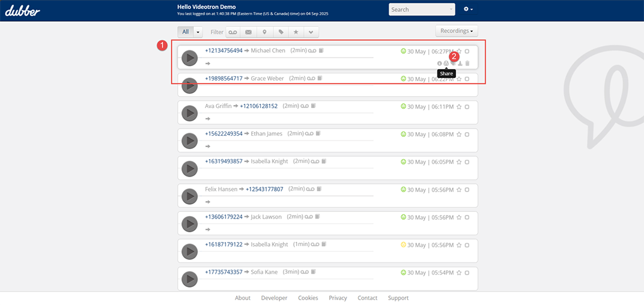The height and width of the screenshot is (305, 644).
Task: Filter recordings by starred icon
Action: pos(296,32)
